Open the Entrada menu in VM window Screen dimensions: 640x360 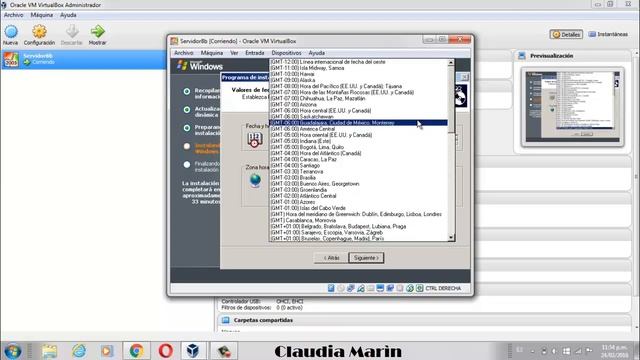(x=255, y=53)
